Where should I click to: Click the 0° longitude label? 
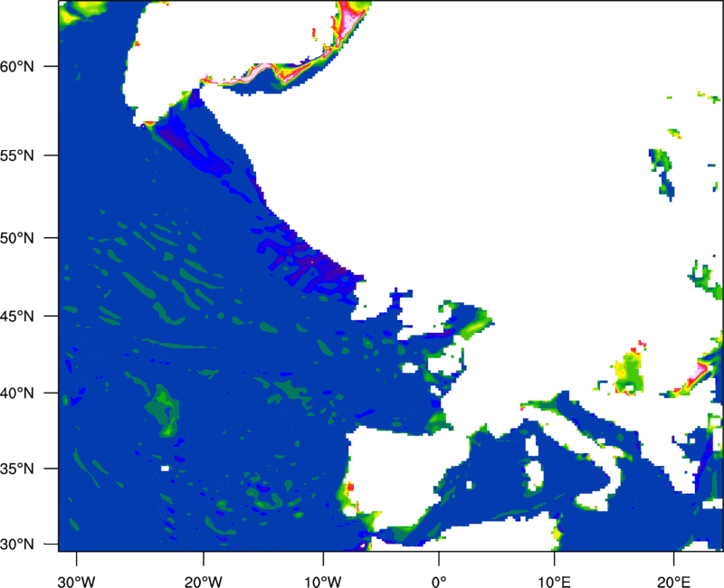click(439, 582)
